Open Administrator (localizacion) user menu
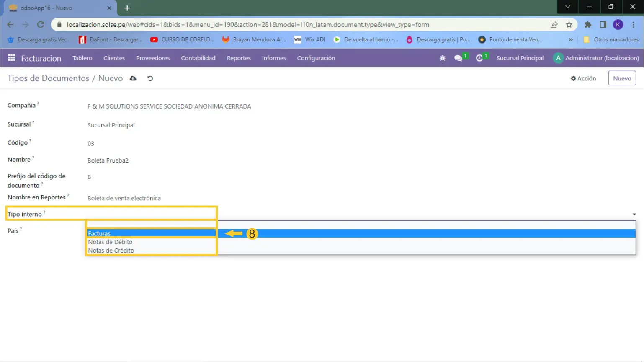The width and height of the screenshot is (644, 362). (596, 58)
